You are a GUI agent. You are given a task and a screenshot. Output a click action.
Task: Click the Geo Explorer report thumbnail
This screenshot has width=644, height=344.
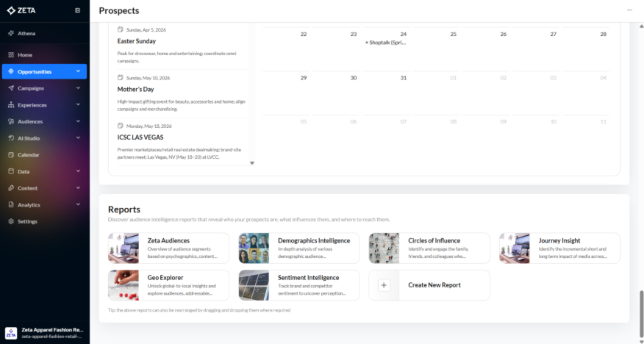[124, 285]
